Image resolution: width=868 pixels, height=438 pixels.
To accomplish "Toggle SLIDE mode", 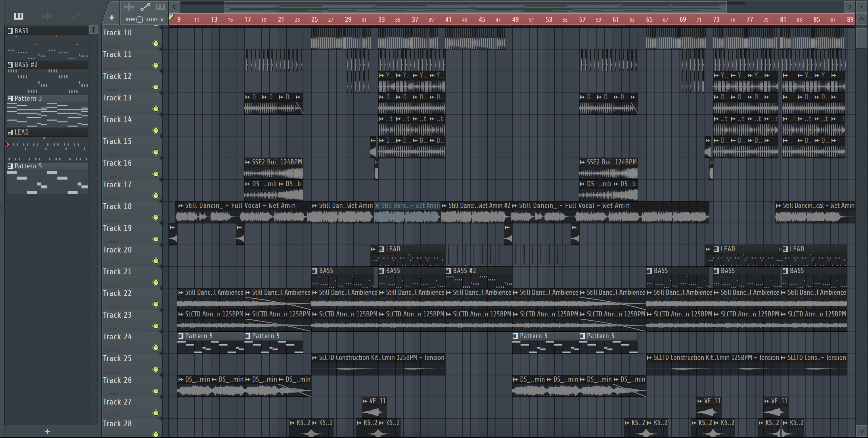I will [162, 20].
